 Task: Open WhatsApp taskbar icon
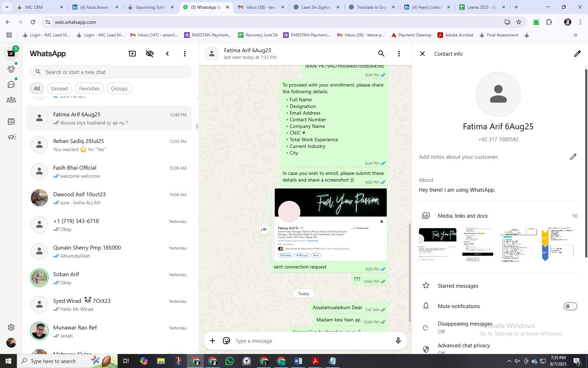(x=230, y=361)
